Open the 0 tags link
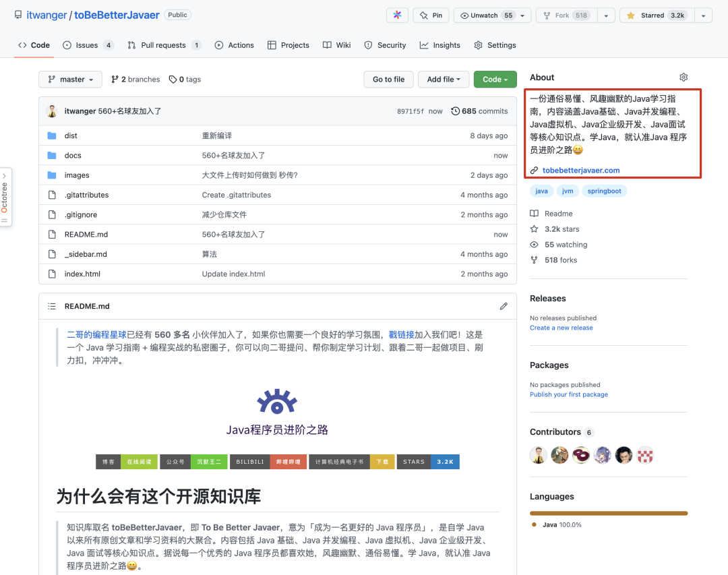Viewport: 728px width, 575px height. (185, 80)
